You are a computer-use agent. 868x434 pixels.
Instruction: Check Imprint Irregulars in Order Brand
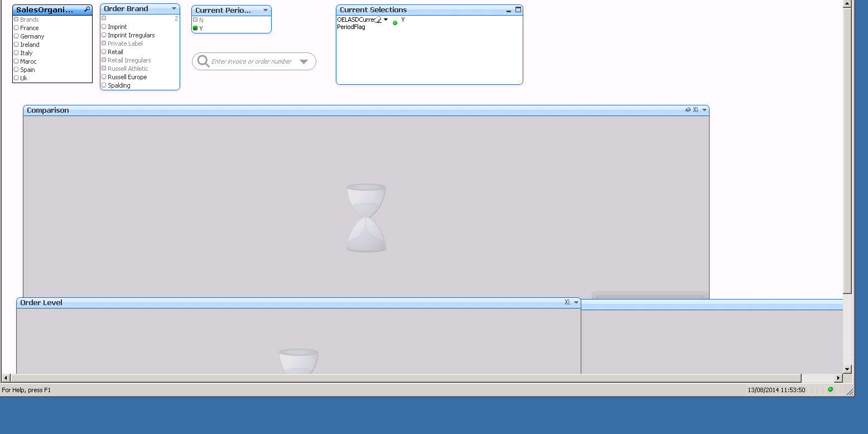click(x=104, y=35)
